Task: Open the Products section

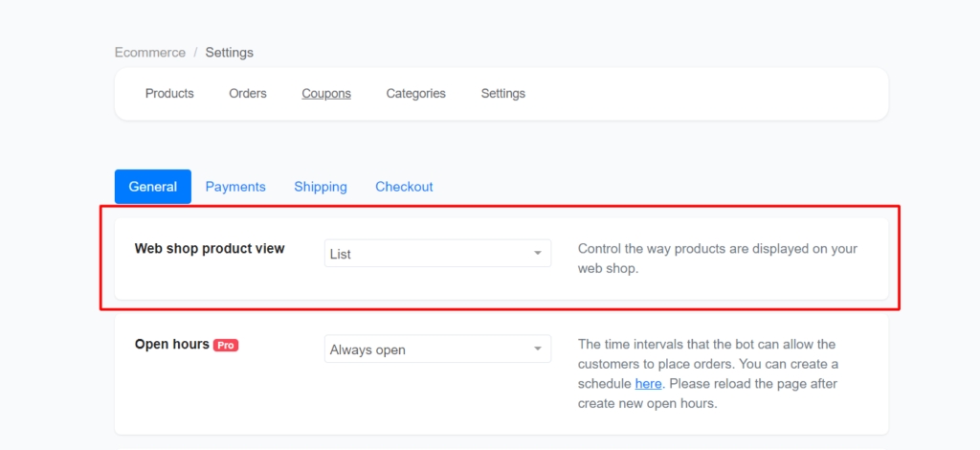Action: [x=169, y=94]
